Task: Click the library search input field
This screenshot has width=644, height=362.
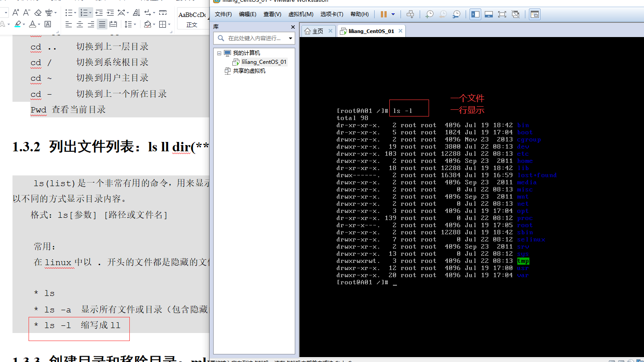Action: point(254,38)
